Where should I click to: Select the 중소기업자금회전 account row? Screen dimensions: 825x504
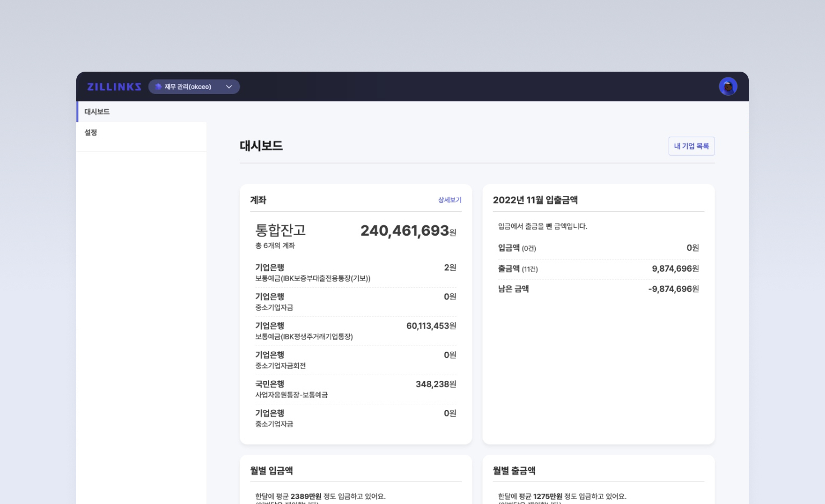coord(356,360)
